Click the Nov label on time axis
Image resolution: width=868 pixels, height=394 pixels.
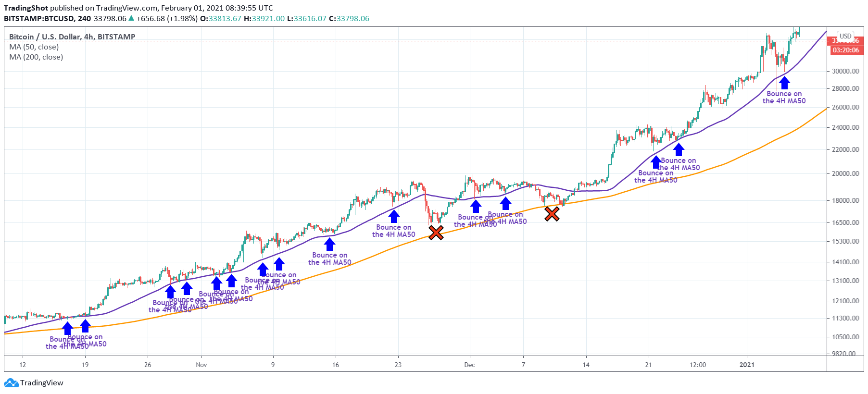coord(201,365)
